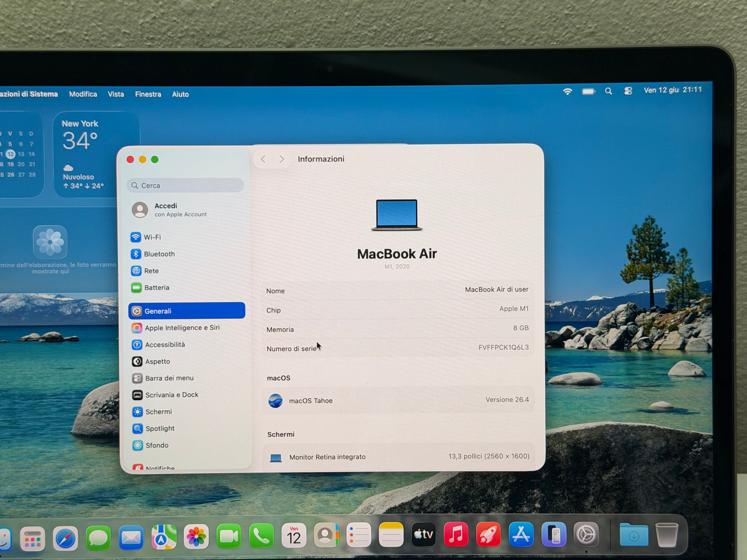Open App Store from the Dock
The image size is (747, 560).
521,535
